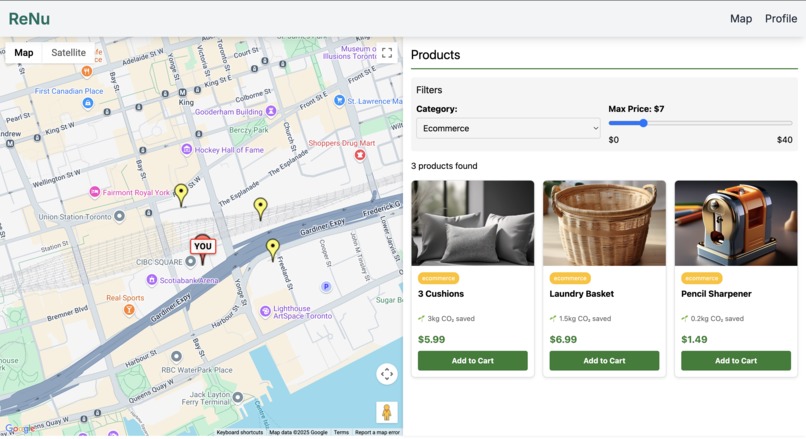The image size is (806, 439).
Task: Click Gooderham Building marker icon
Action: (271, 111)
